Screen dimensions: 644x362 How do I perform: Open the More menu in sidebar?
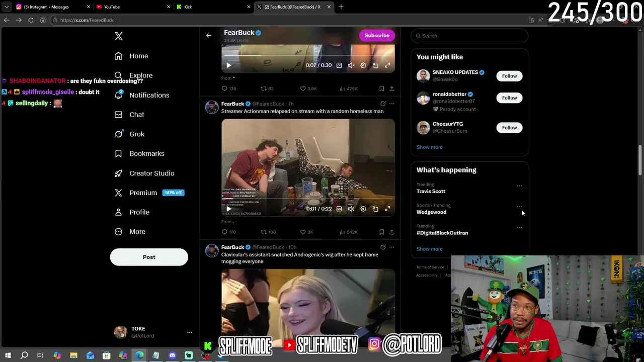[x=130, y=232]
